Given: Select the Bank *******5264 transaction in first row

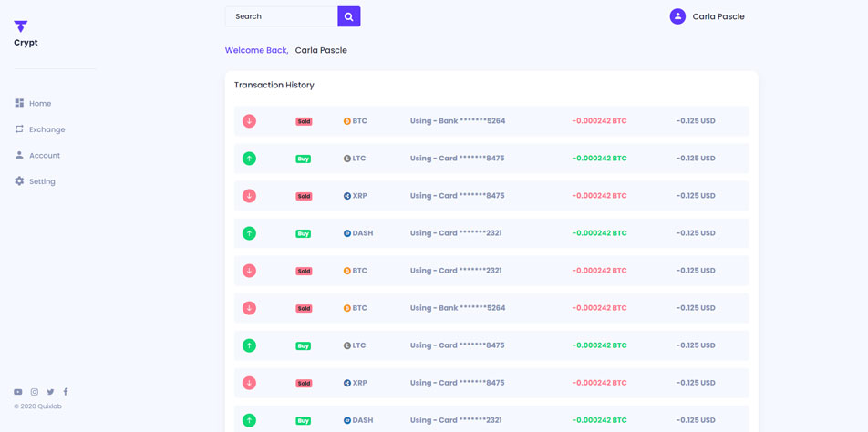Looking at the screenshot, I should tap(458, 121).
